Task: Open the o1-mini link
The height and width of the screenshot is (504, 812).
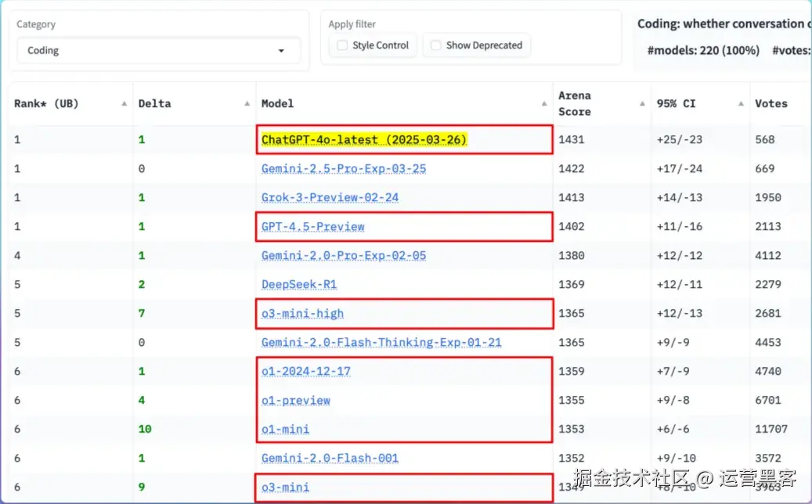Action: click(x=285, y=430)
